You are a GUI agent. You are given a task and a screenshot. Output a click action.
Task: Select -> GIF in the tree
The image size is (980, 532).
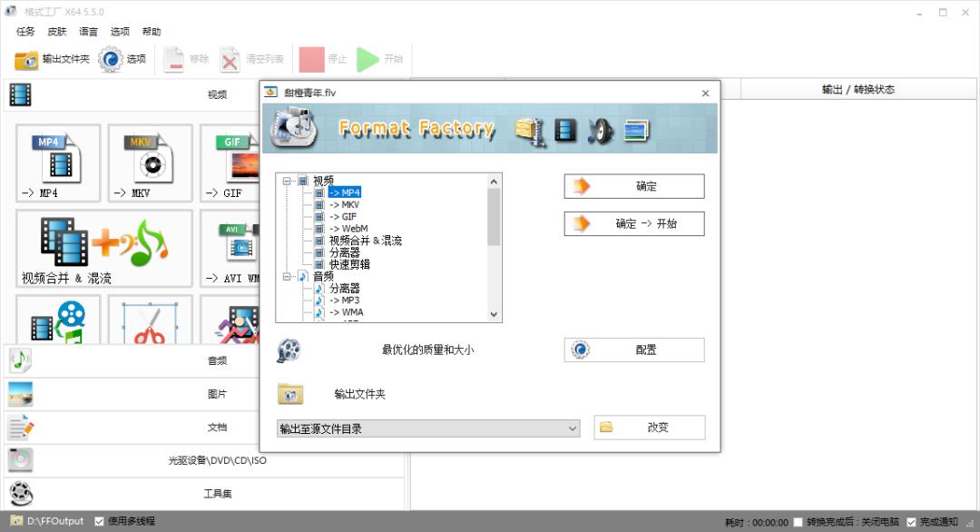click(343, 216)
